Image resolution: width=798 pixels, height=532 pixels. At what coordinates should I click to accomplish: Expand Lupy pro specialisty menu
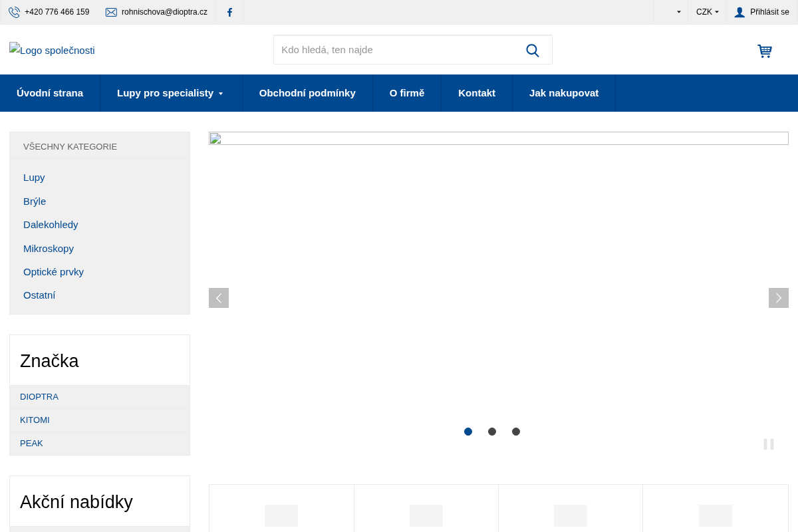170,93
